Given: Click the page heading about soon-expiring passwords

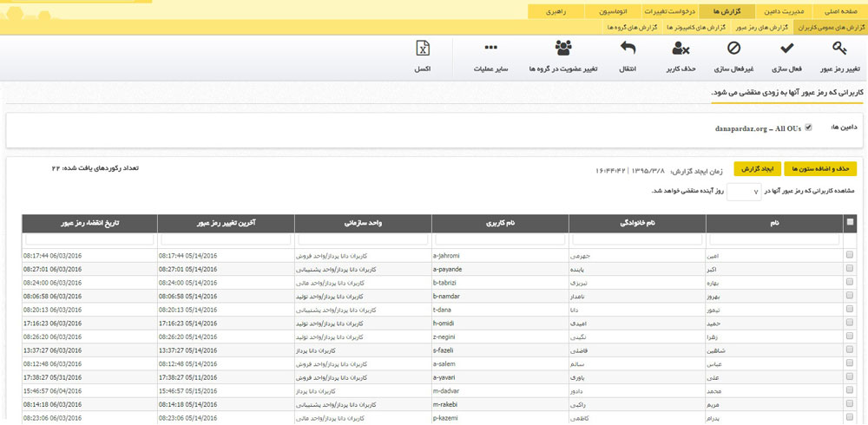Looking at the screenshot, I should [786, 92].
